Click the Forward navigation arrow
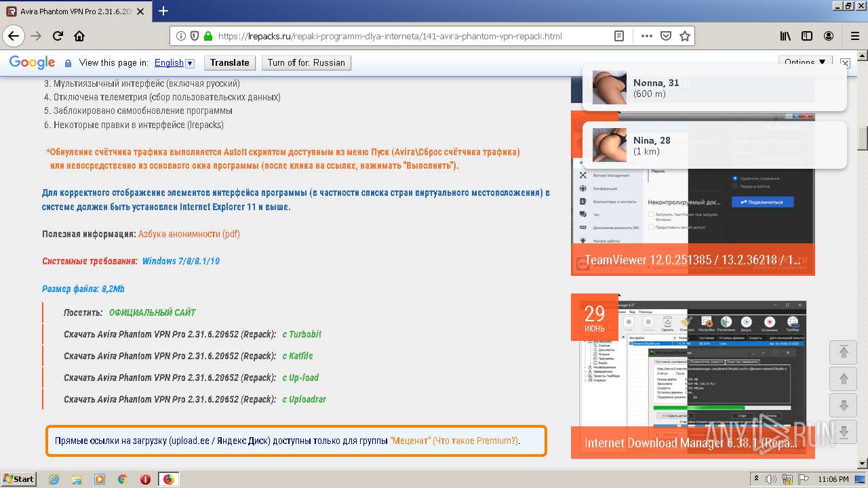The width and height of the screenshot is (868, 488). click(36, 36)
